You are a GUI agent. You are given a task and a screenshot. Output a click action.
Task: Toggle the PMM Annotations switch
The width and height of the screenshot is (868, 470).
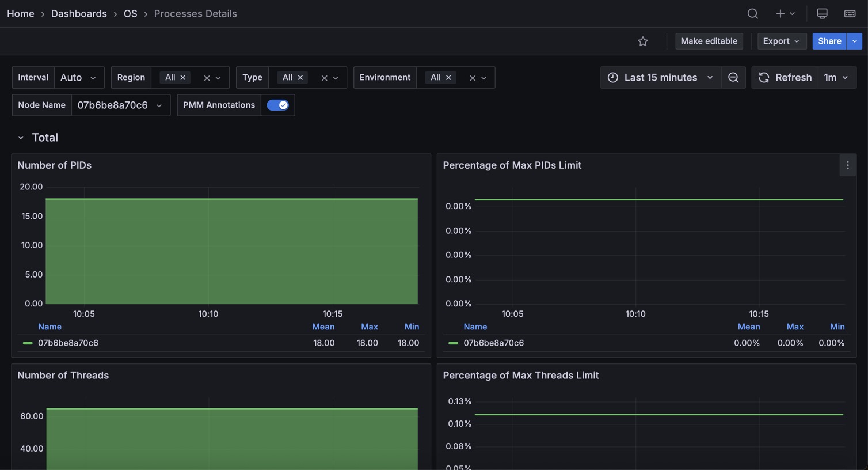277,105
